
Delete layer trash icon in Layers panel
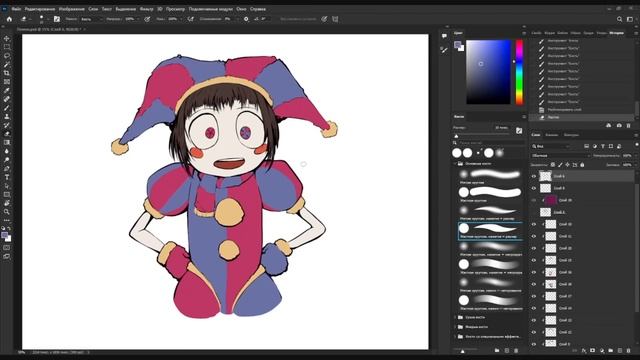629,351
